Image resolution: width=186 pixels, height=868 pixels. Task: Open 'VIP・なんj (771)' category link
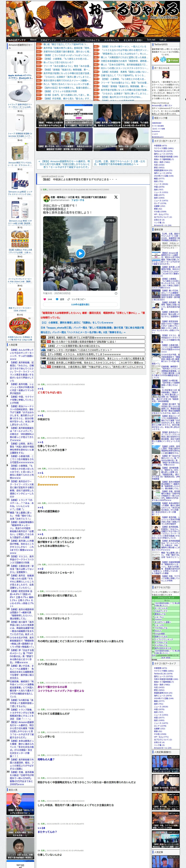(x=161, y=214)
